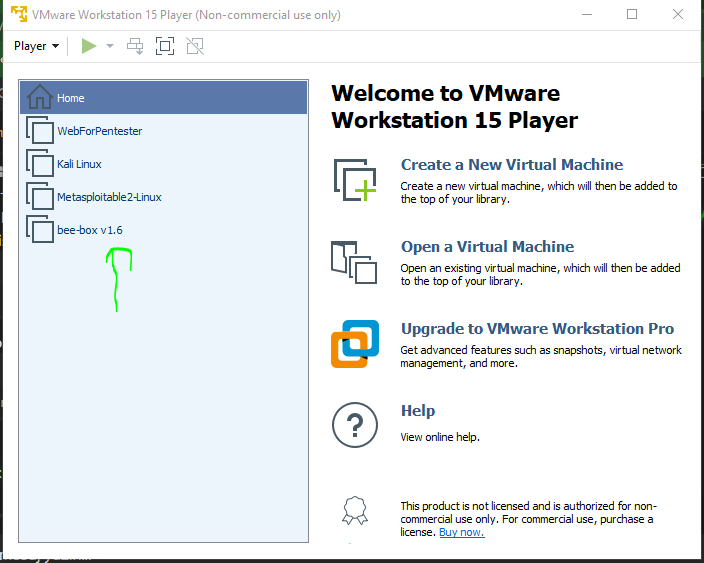The width and height of the screenshot is (704, 563).
Task: Follow the Buy now license link
Action: tap(461, 532)
